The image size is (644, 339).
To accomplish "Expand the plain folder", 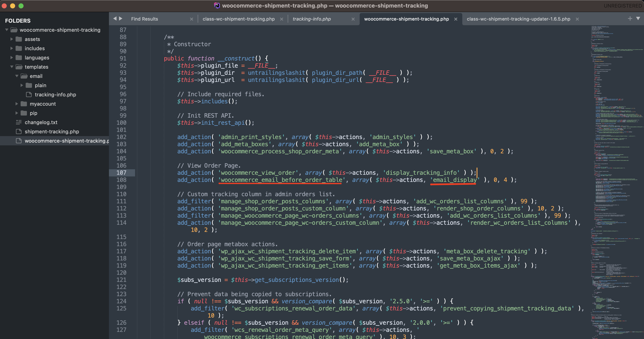I will 22,85.
